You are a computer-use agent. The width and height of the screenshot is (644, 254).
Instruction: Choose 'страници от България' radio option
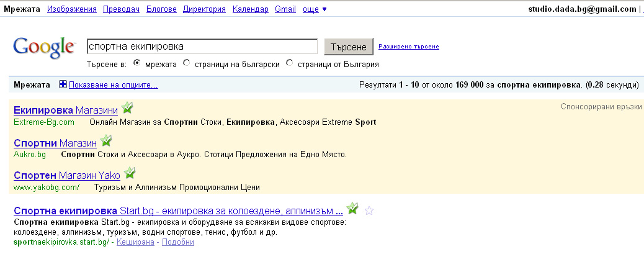(x=290, y=63)
